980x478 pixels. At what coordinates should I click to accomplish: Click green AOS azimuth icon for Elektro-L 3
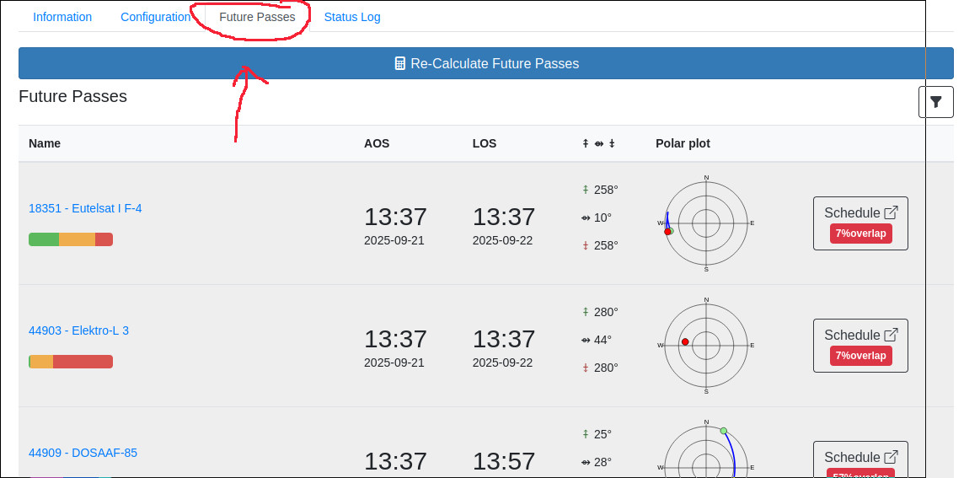[x=586, y=312]
